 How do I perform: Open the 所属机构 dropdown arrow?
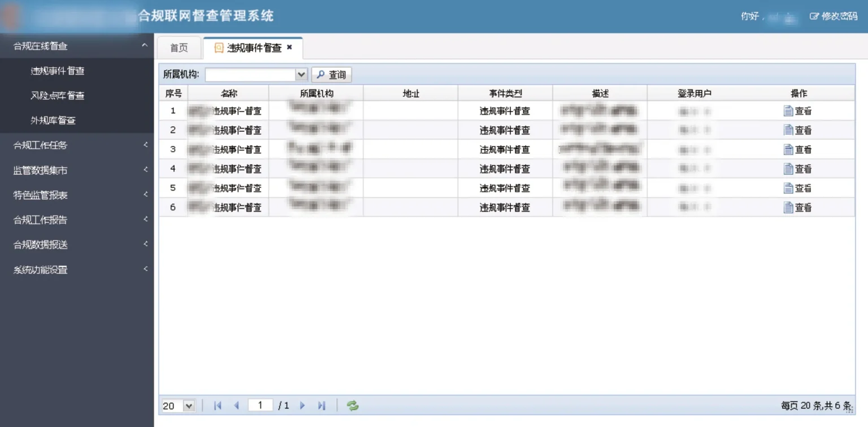point(301,75)
